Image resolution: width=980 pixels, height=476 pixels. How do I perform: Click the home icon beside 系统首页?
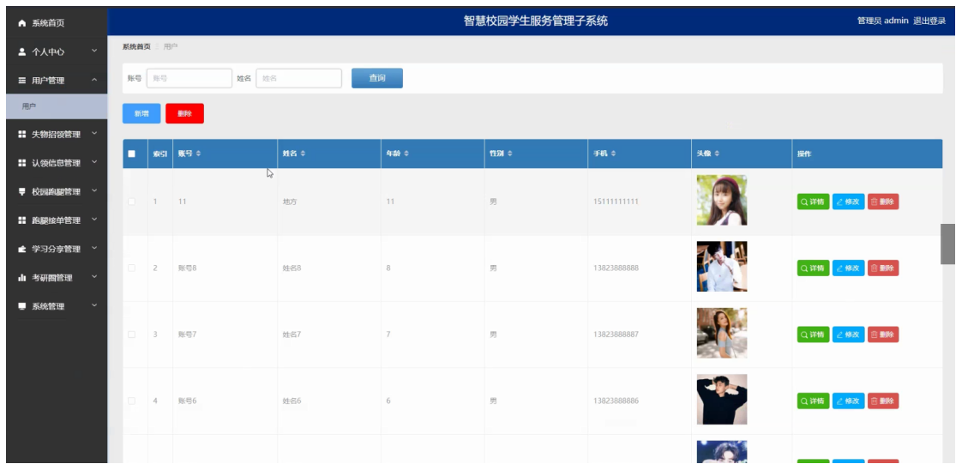point(22,23)
